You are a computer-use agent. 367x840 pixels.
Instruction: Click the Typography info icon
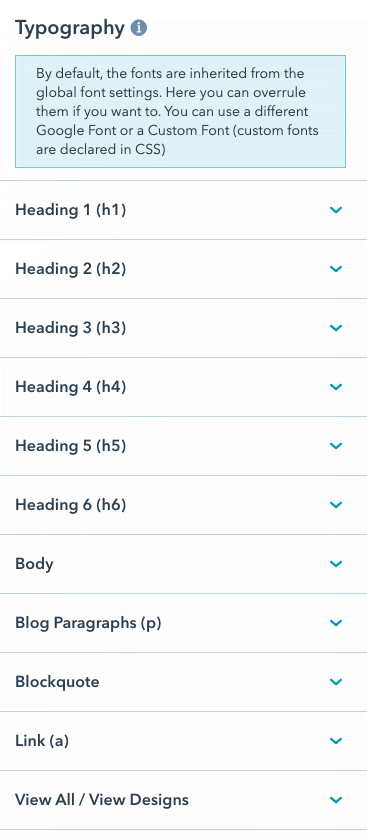point(139,28)
